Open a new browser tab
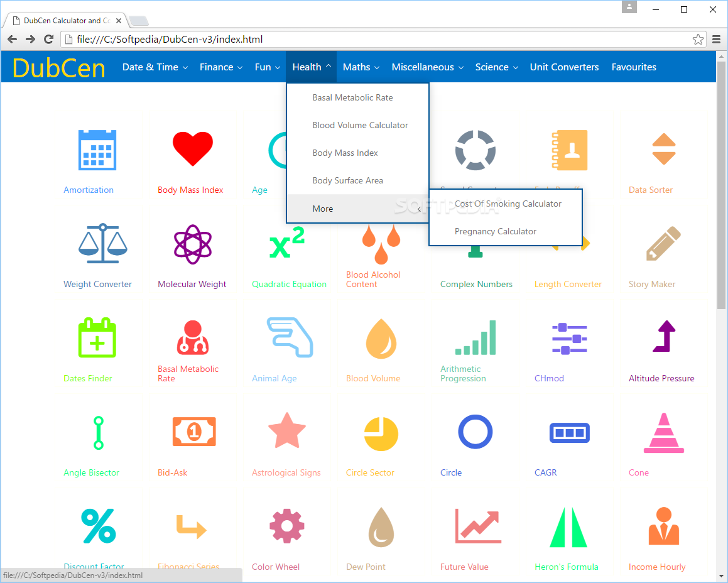The image size is (728, 583). point(139,21)
